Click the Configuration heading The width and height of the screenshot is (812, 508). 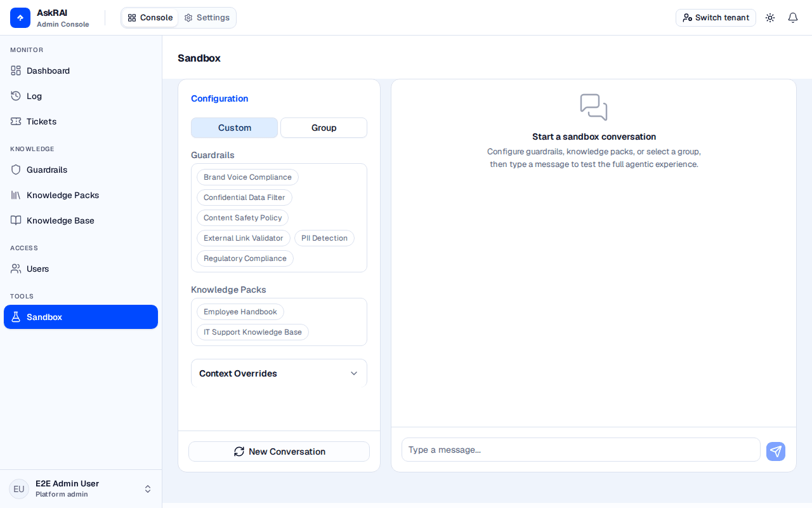[x=219, y=98]
